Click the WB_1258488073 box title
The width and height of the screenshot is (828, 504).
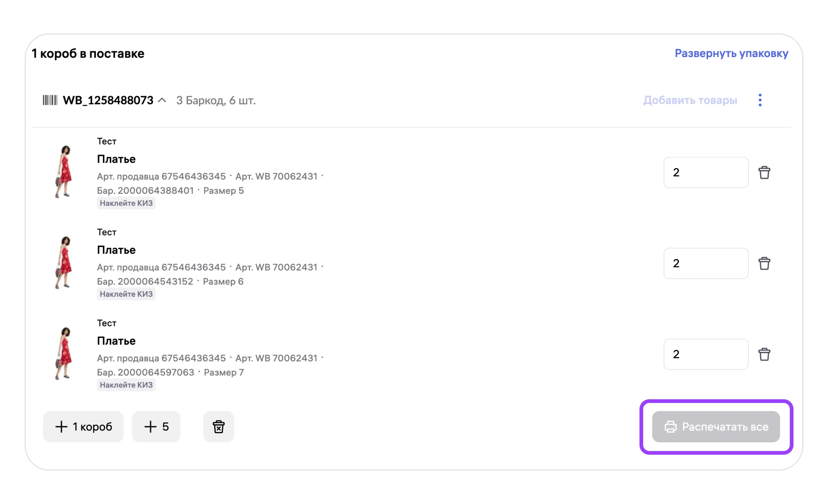pos(108,100)
